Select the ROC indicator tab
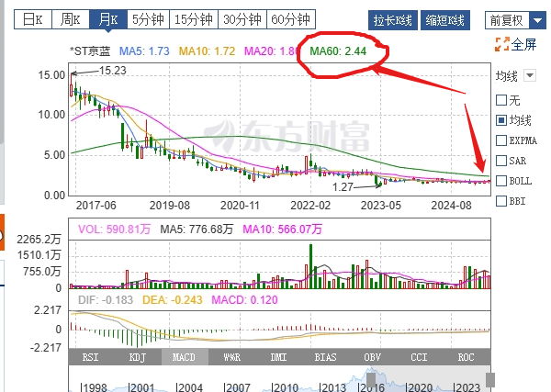The image size is (551, 392). 466,357
